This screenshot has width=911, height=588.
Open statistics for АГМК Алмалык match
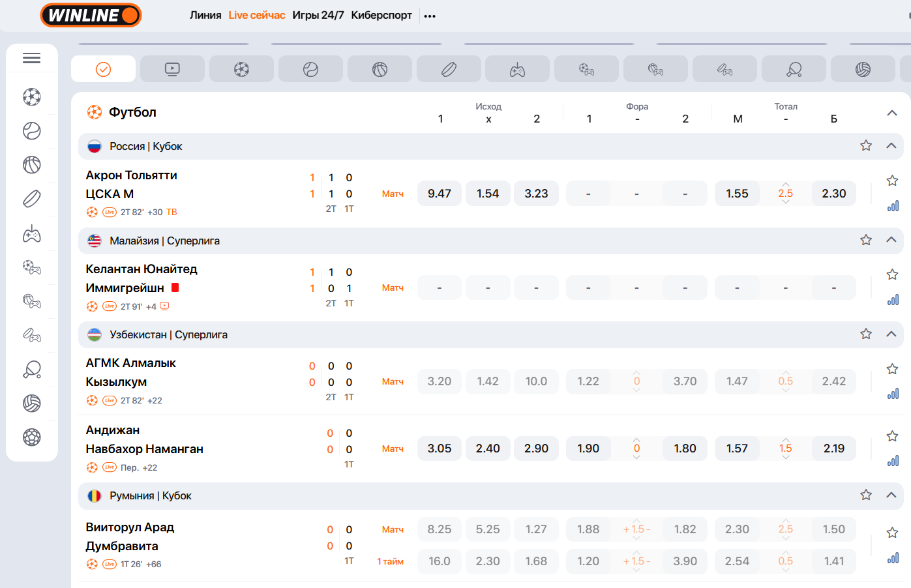click(x=893, y=394)
